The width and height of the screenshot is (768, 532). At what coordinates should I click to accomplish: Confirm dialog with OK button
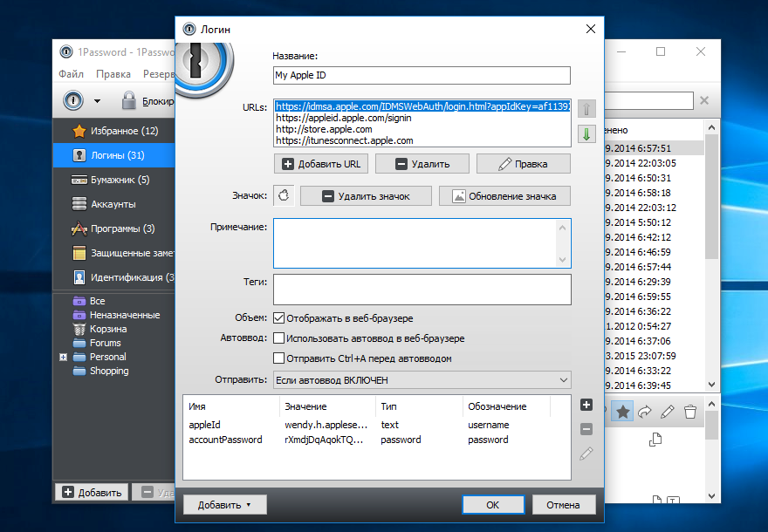click(x=493, y=505)
